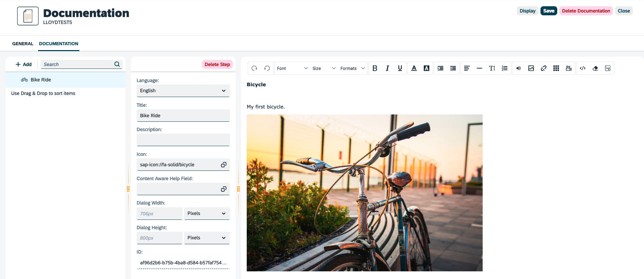Image resolution: width=644 pixels, height=279 pixels.
Task: Click the search magnifier icon
Action: point(117,64)
